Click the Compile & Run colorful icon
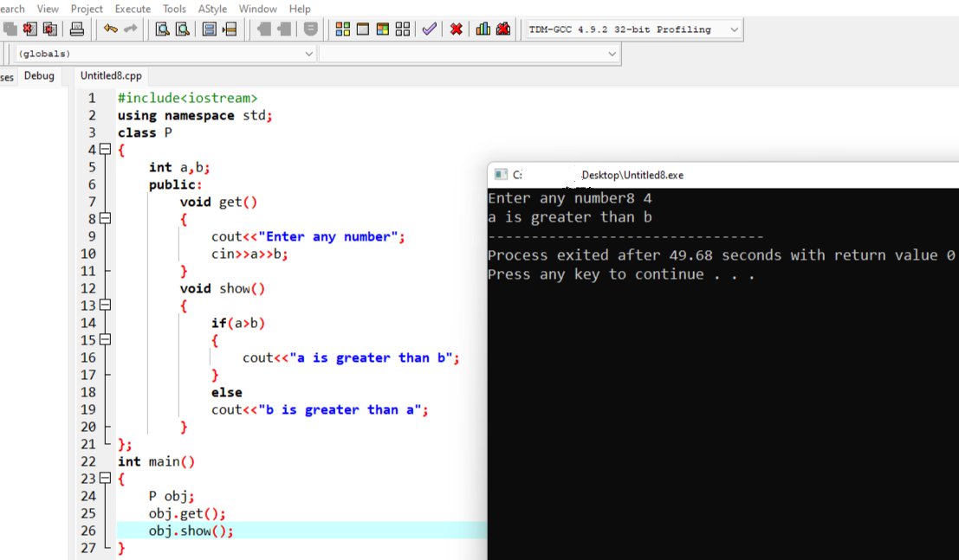 (x=383, y=29)
